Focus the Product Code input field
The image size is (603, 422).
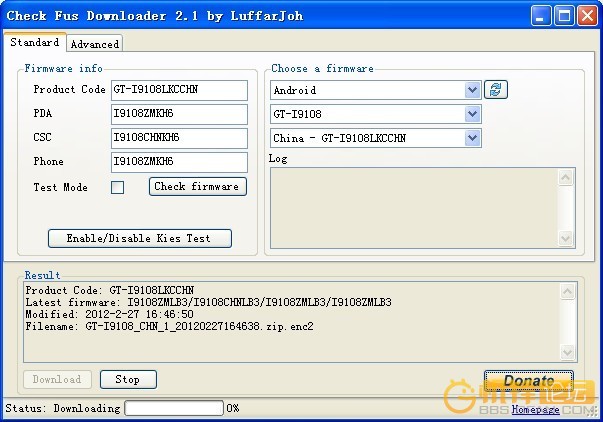point(179,90)
